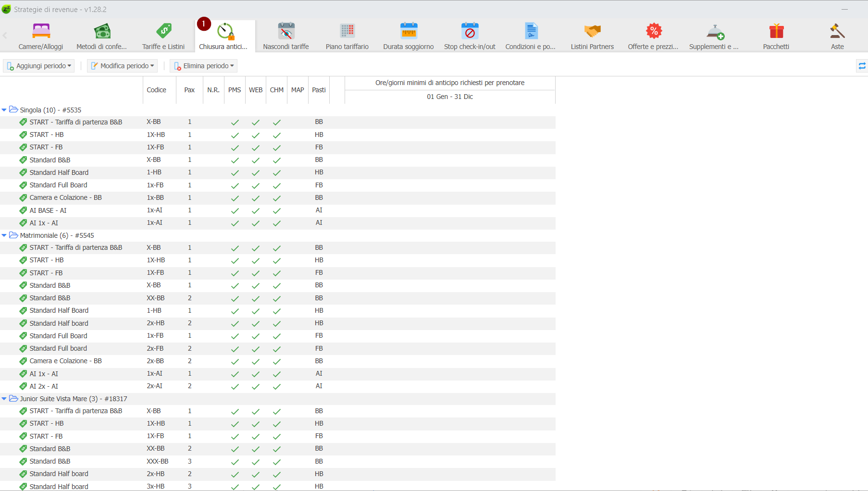Click tariff icon of Singola AI BASE - AI
868x491 pixels.
pos(23,210)
